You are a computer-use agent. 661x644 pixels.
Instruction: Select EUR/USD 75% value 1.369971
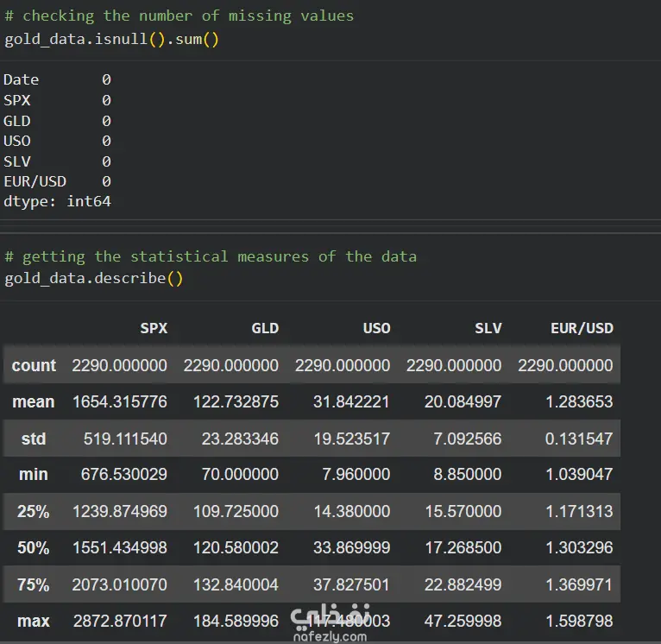coord(579,585)
